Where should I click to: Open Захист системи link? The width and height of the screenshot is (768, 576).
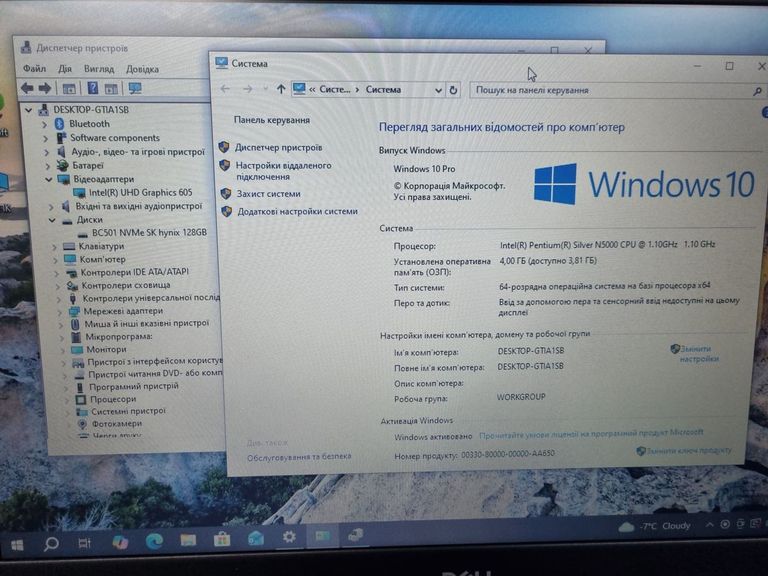click(x=268, y=194)
